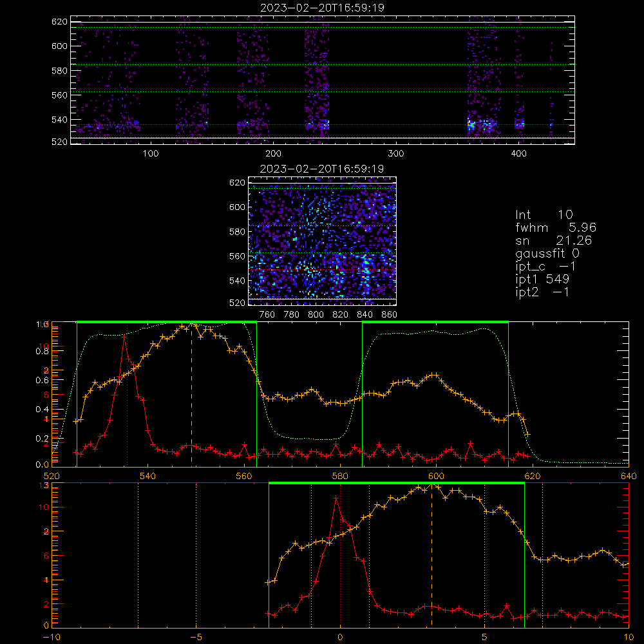Click x-axis label 760 under middle image

[x=267, y=315]
